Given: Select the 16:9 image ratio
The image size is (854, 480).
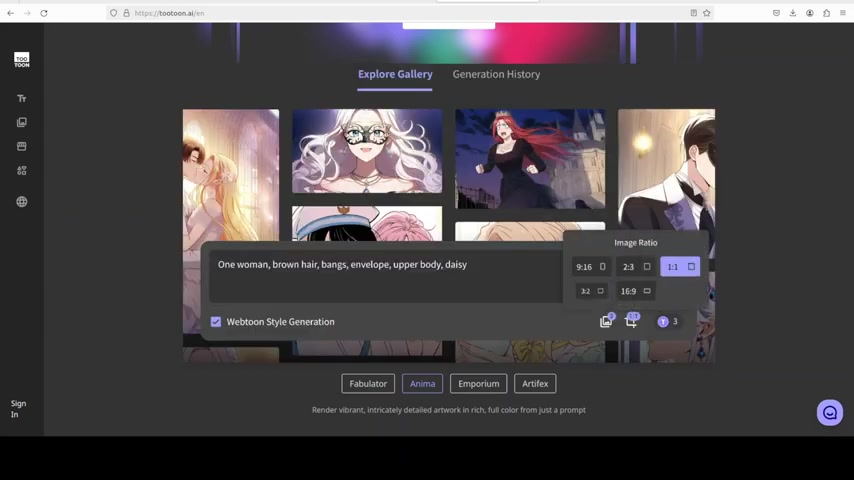Looking at the screenshot, I should click(x=635, y=291).
